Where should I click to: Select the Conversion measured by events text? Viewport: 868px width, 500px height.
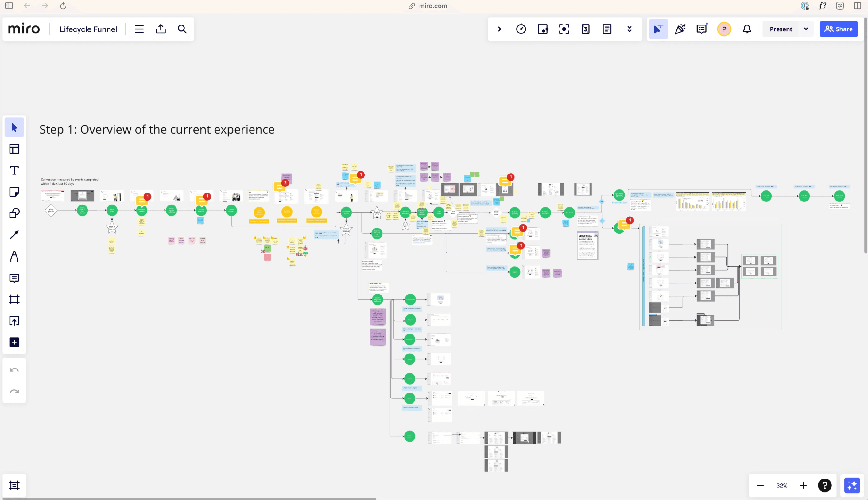coord(70,181)
